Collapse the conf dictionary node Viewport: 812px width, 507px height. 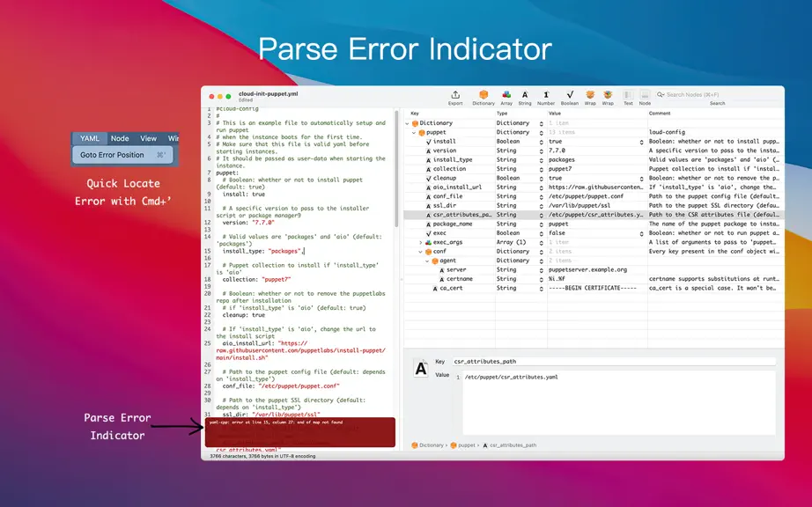coord(420,252)
